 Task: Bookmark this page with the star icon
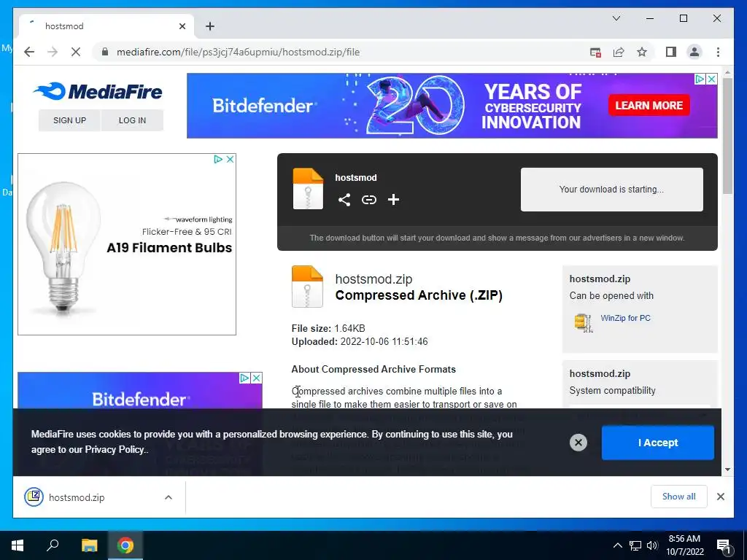click(642, 52)
